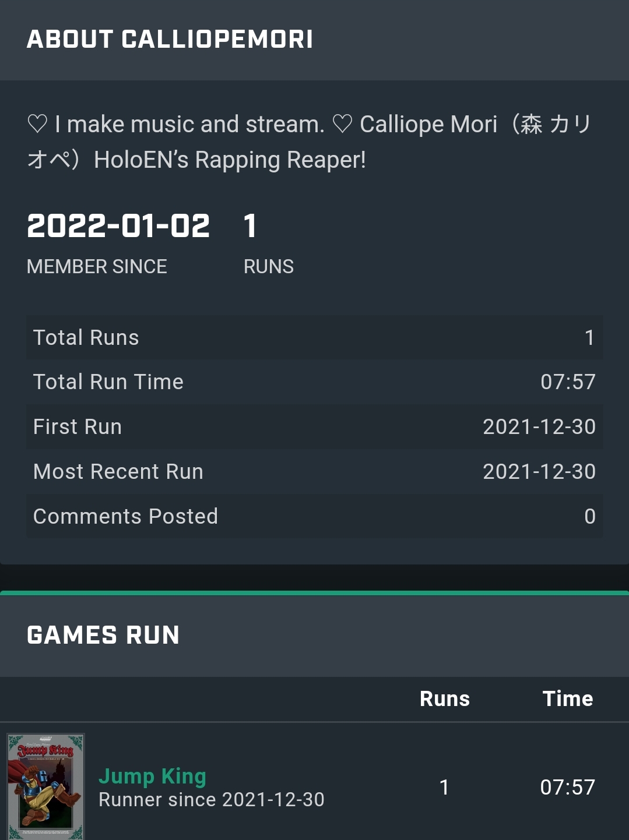
Task: Select the Total Runs row
Action: [x=314, y=338]
